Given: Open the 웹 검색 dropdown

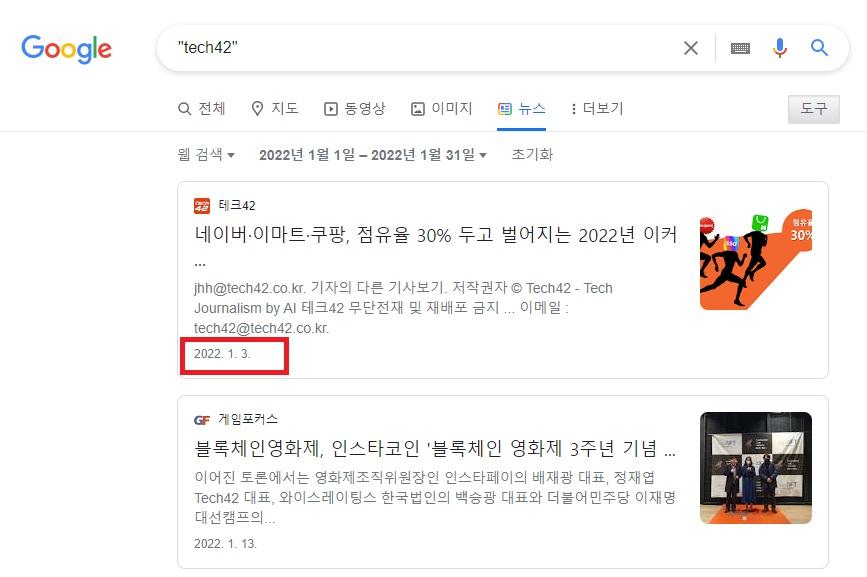Looking at the screenshot, I should pyautogui.click(x=206, y=155).
